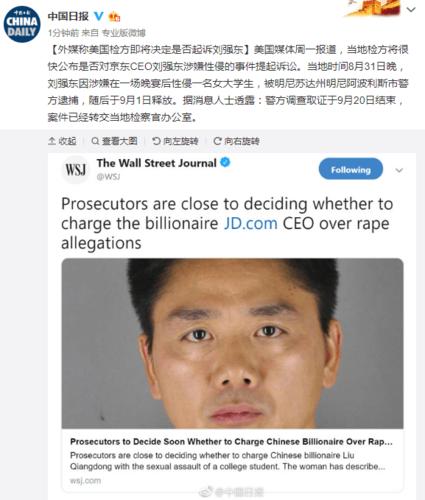Screen dimensions: 425x500
Task: Open The Wall Street Journal account name
Action: [x=157, y=163]
